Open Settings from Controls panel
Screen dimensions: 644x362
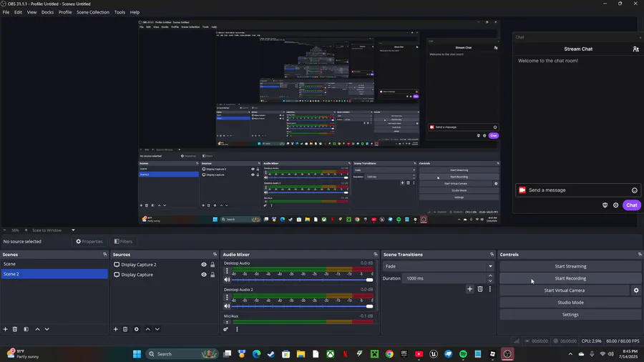tap(570, 314)
